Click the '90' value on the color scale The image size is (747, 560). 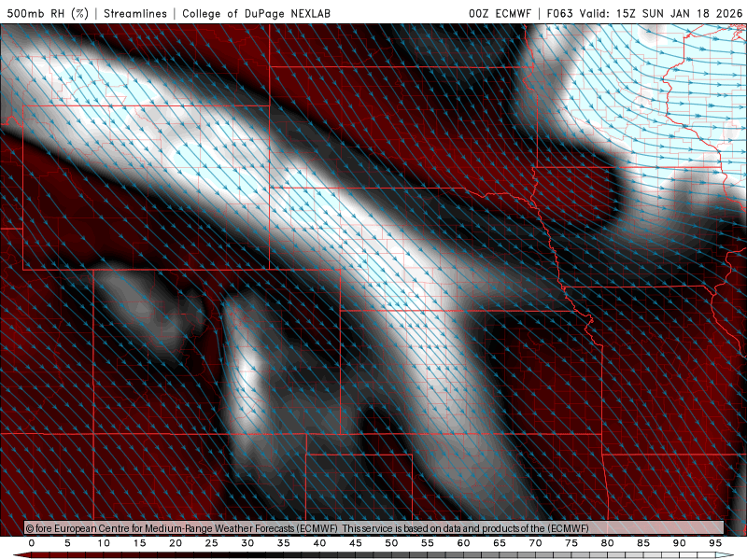680,543
